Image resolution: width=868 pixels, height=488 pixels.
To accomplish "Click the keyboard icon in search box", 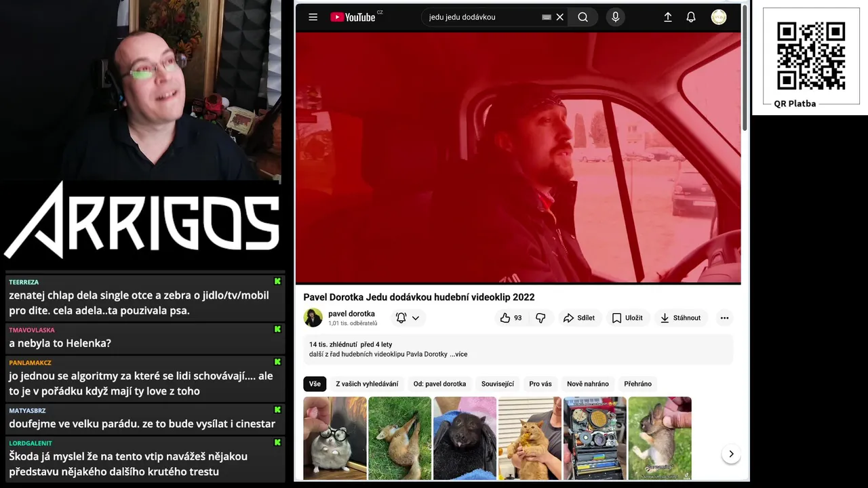I will click(547, 17).
